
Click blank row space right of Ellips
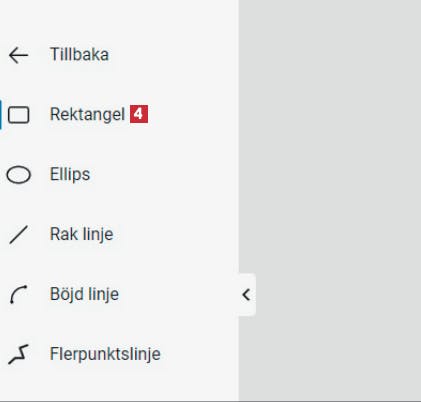coord(163,175)
